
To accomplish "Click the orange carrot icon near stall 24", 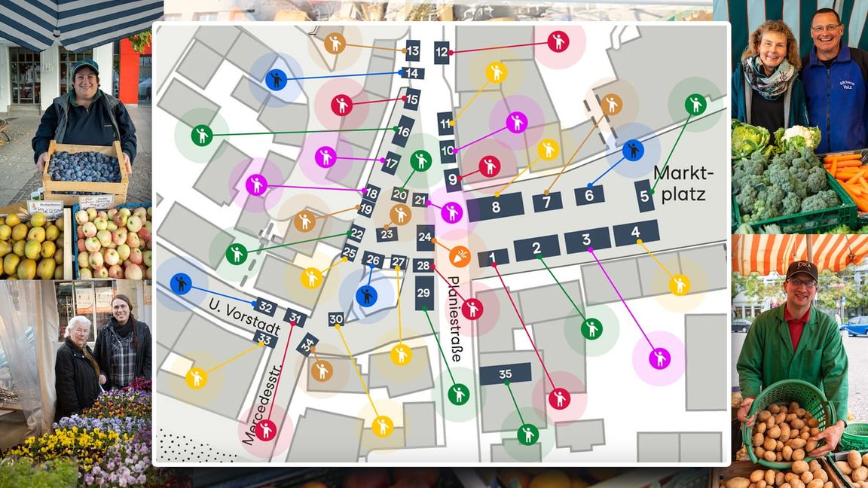I will click(x=460, y=257).
